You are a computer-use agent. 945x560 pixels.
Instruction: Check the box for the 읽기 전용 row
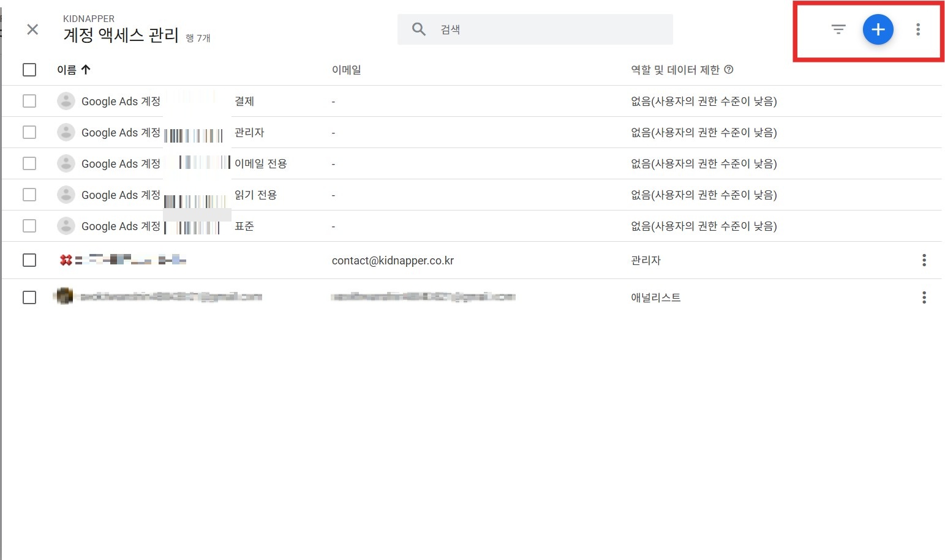(29, 195)
